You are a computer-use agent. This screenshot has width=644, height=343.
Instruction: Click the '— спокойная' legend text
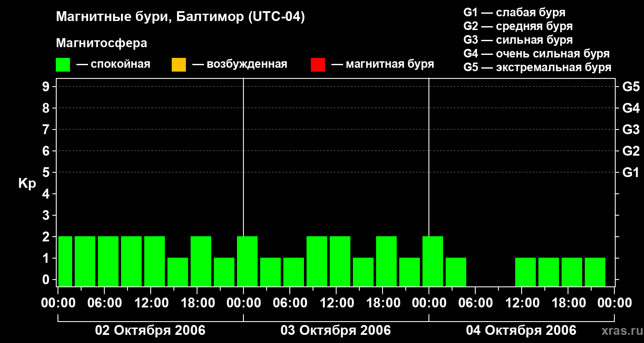[113, 64]
